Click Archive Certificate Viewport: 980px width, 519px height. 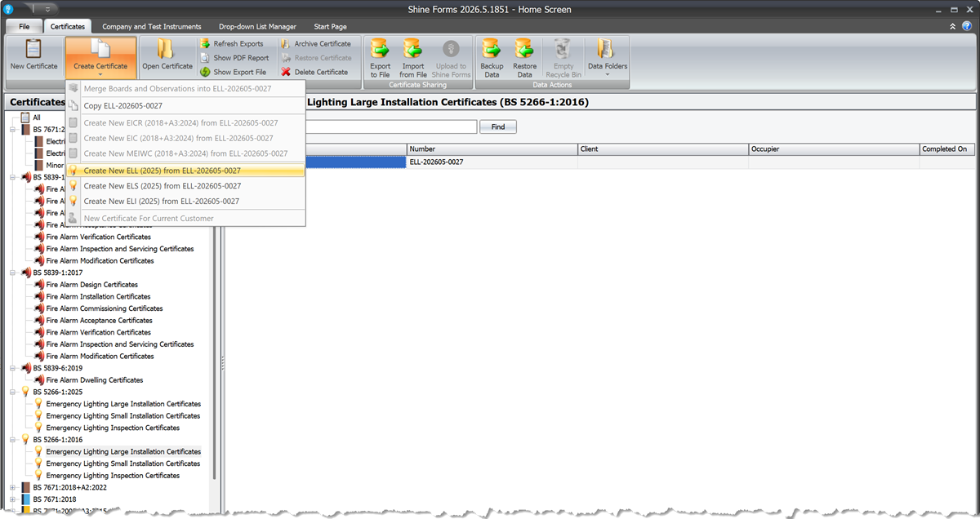(x=315, y=44)
